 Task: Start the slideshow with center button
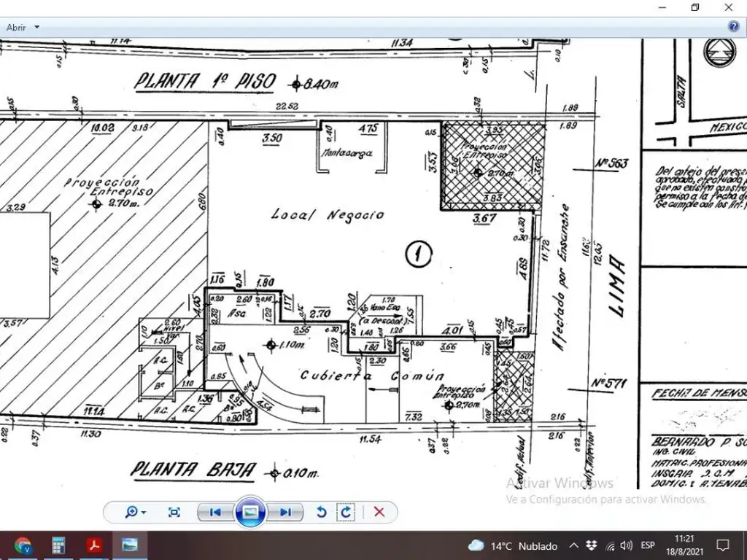tap(250, 512)
